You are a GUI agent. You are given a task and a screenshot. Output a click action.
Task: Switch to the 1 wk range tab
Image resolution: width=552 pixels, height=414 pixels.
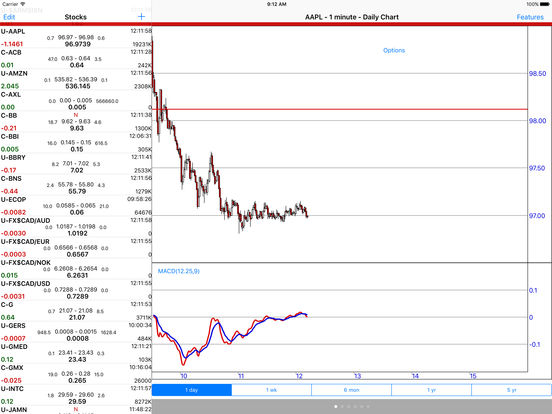click(271, 390)
